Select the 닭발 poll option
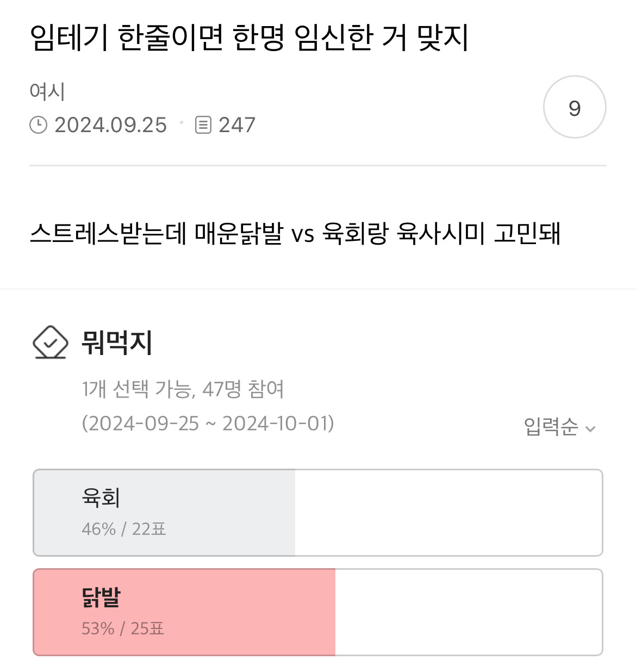This screenshot has height=672, width=636. pos(318,612)
